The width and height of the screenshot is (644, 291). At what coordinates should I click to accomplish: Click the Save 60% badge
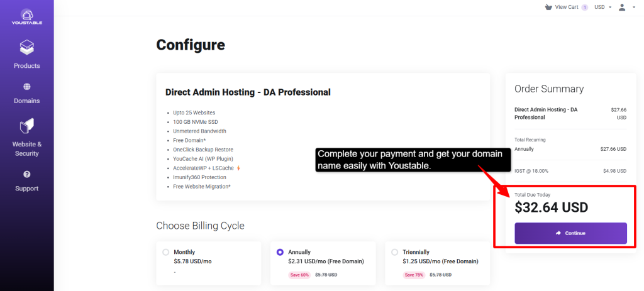coord(299,275)
